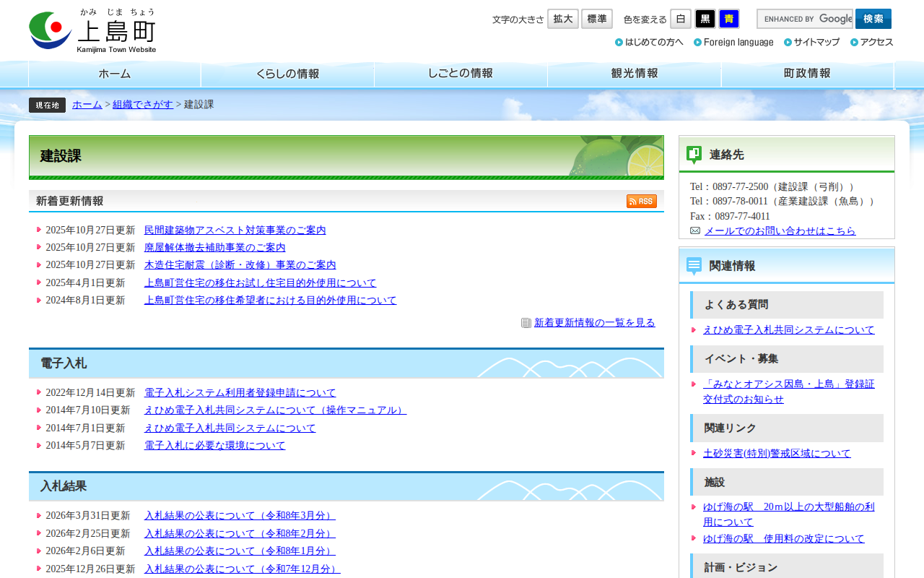Screen dimensions: 924x578
Task: Open 入札結果の公表（令和8年1月分）
Action: 240,551
